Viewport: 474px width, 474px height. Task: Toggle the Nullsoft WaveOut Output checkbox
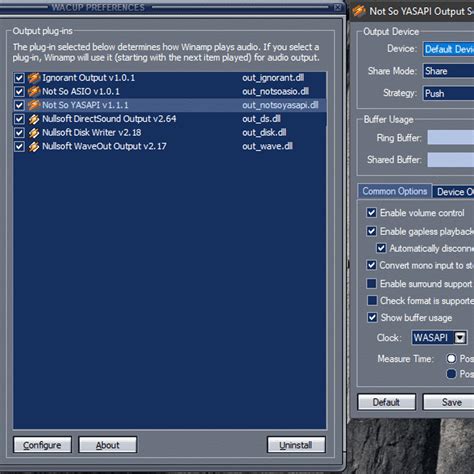coord(19,146)
